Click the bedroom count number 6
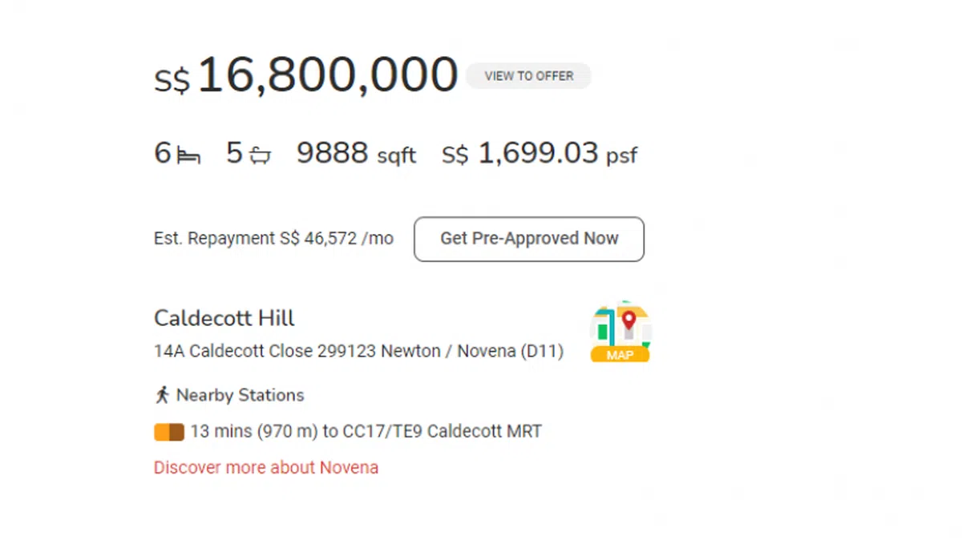 point(163,153)
